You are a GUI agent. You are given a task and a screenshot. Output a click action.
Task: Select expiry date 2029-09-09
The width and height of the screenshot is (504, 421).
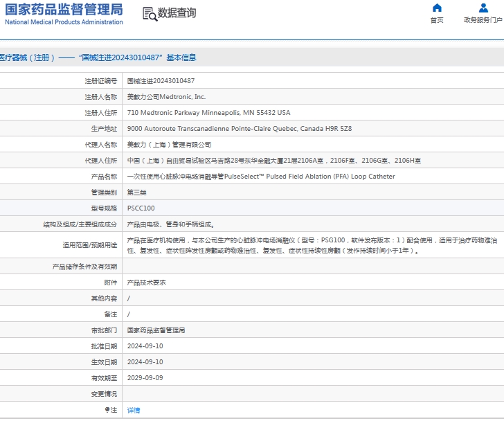(145, 378)
